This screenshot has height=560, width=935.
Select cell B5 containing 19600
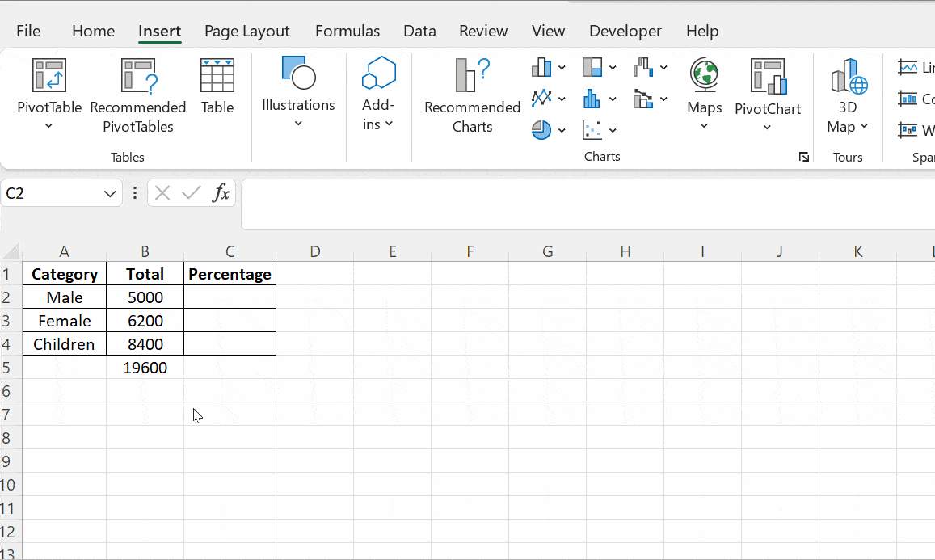pyautogui.click(x=145, y=368)
